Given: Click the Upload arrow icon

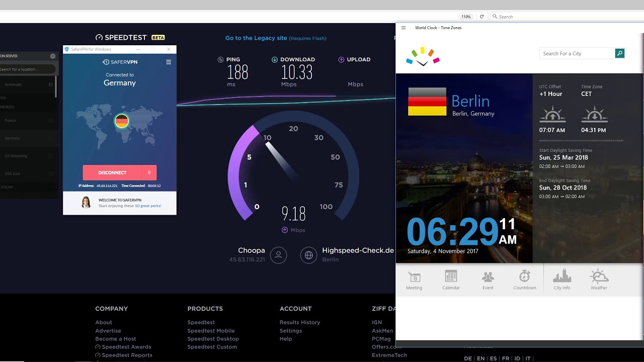Looking at the screenshot, I should point(341,59).
